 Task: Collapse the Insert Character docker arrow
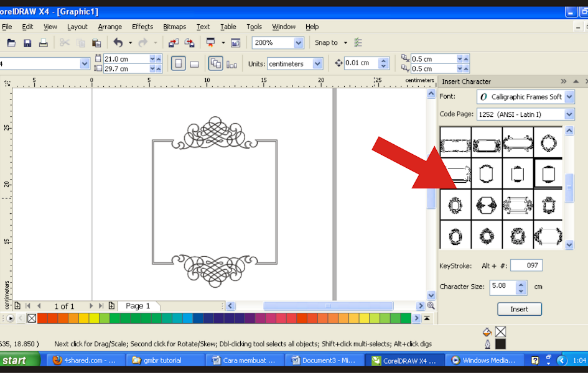pyautogui.click(x=576, y=81)
